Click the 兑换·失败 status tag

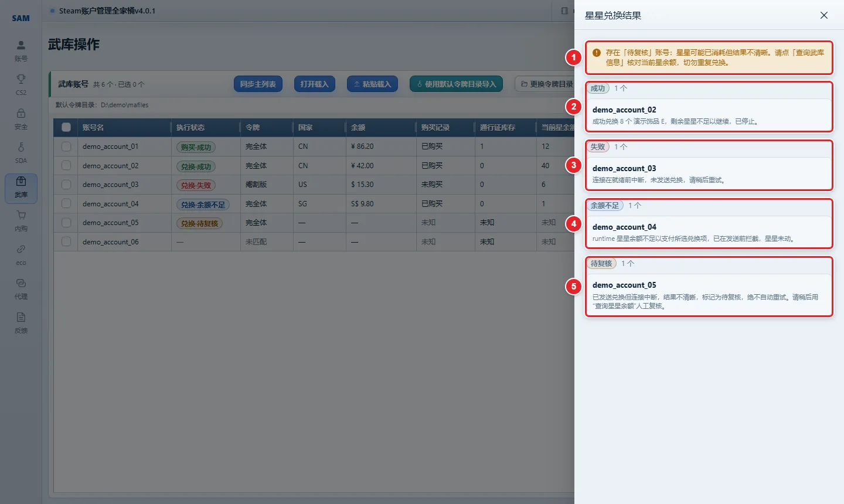coord(196,185)
